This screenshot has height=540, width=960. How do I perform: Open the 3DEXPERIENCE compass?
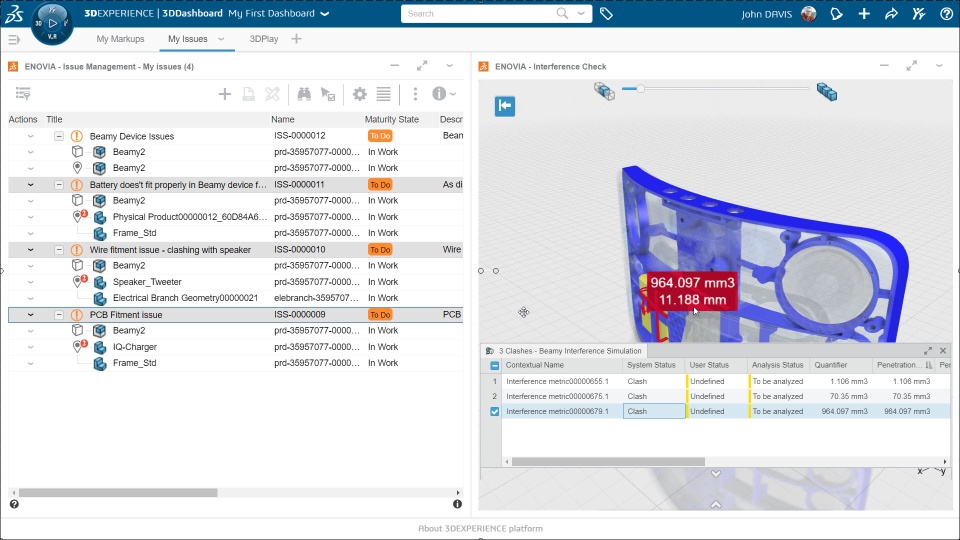click(x=52, y=24)
